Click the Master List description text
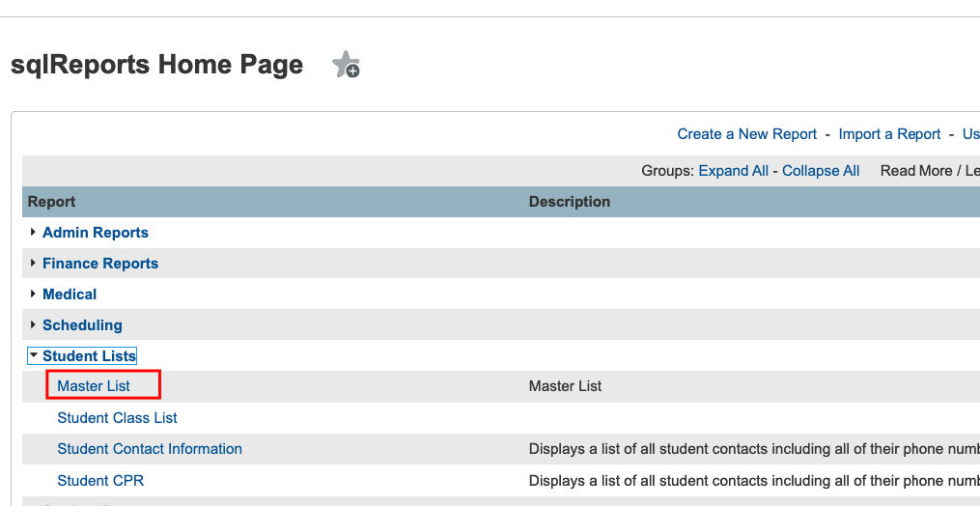This screenshot has height=506, width=980. pyautogui.click(x=565, y=386)
